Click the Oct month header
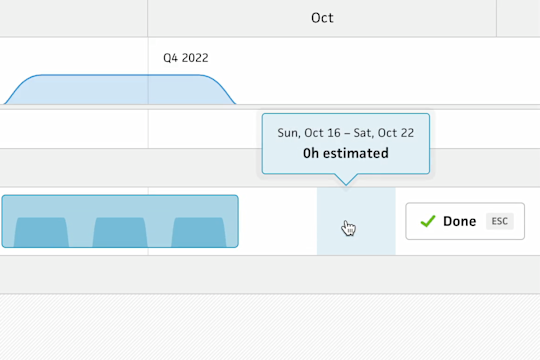The height and width of the screenshot is (360, 540). coord(322,18)
